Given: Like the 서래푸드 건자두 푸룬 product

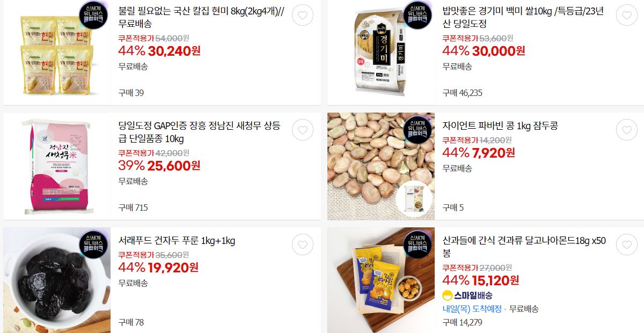Looking at the screenshot, I should [x=303, y=245].
